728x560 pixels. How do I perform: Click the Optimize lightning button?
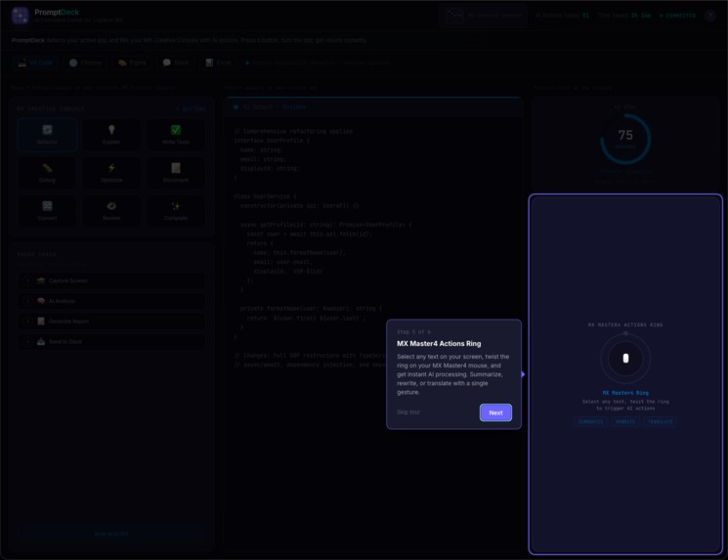coord(111,173)
